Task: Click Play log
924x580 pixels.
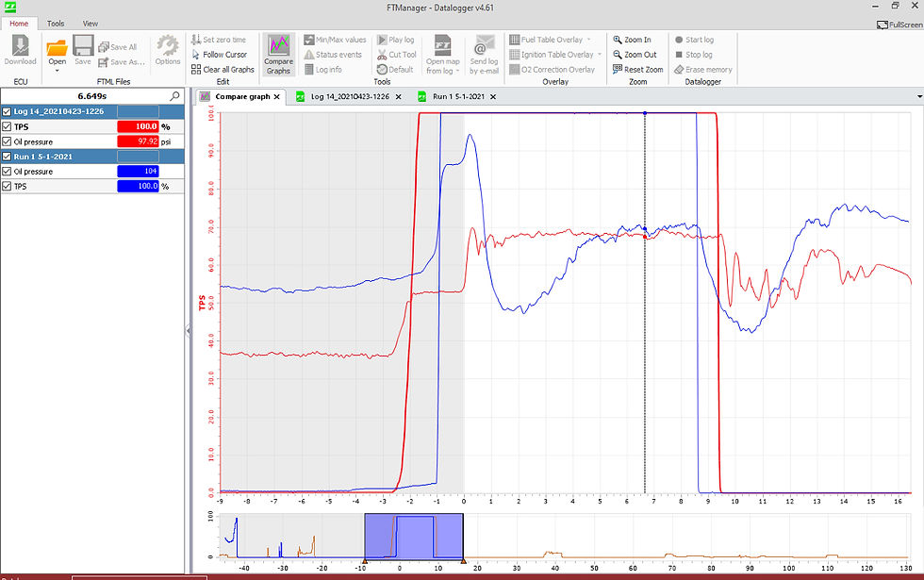Action: (396, 40)
